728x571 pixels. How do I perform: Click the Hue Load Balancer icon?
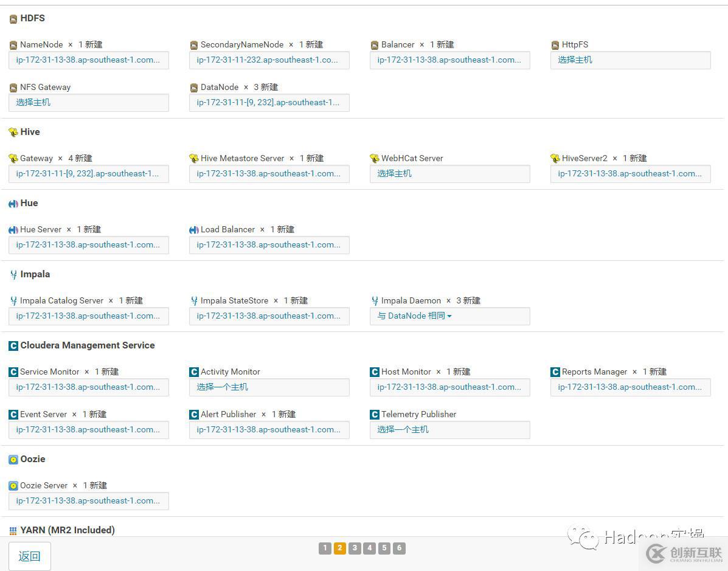(x=194, y=230)
